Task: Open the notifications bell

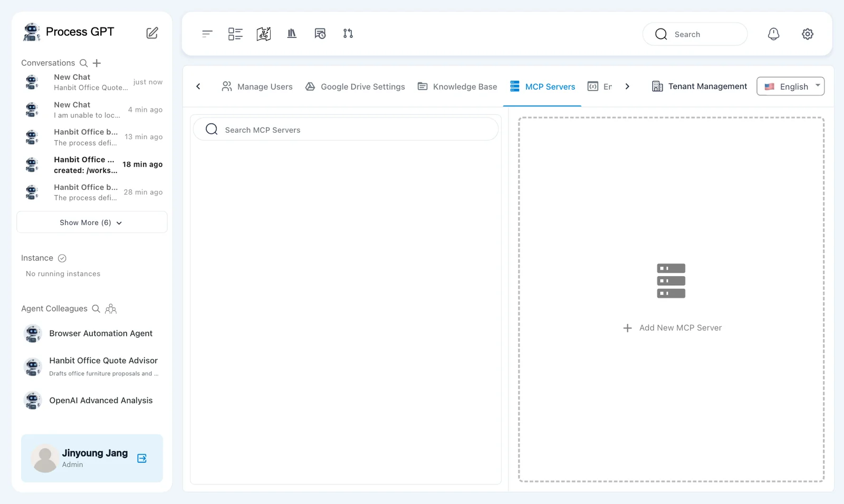Action: (x=773, y=34)
